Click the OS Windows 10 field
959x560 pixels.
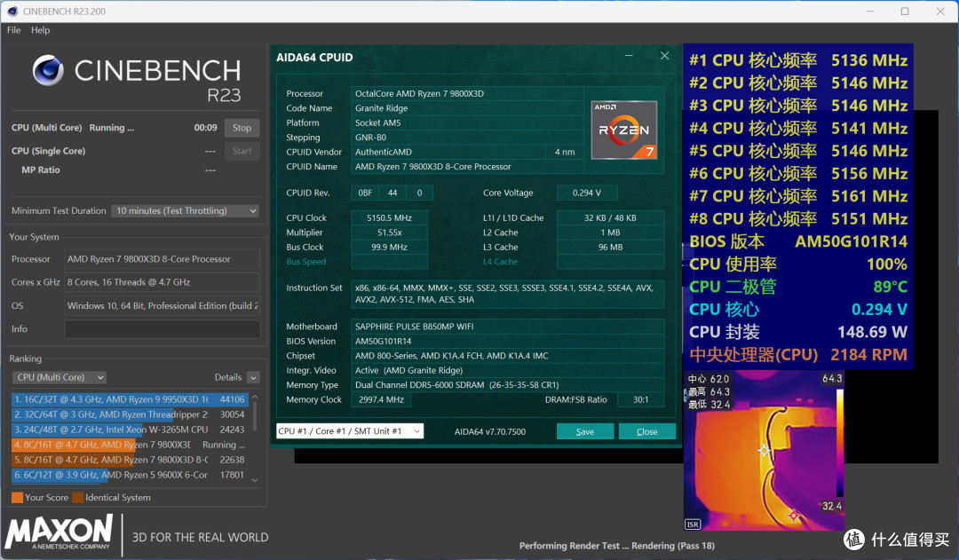coord(162,305)
